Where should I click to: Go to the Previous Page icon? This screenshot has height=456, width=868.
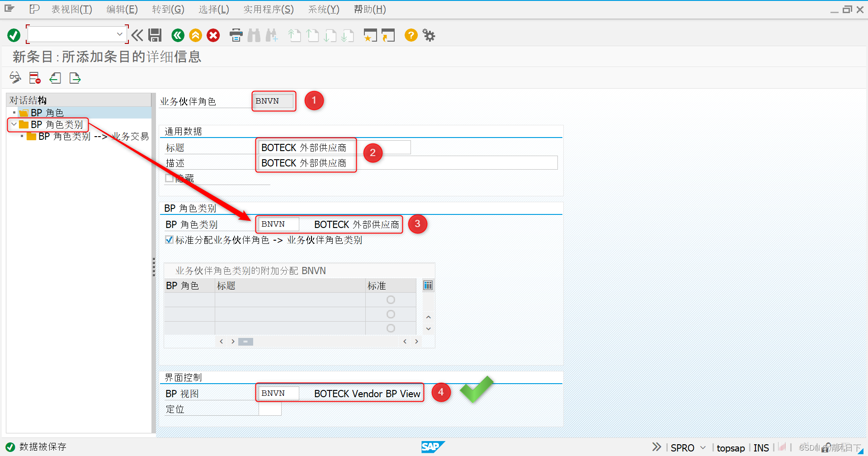pyautogui.click(x=312, y=35)
